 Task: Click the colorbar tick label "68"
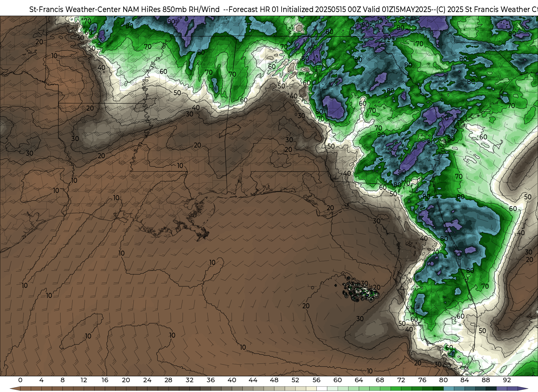point(380,380)
